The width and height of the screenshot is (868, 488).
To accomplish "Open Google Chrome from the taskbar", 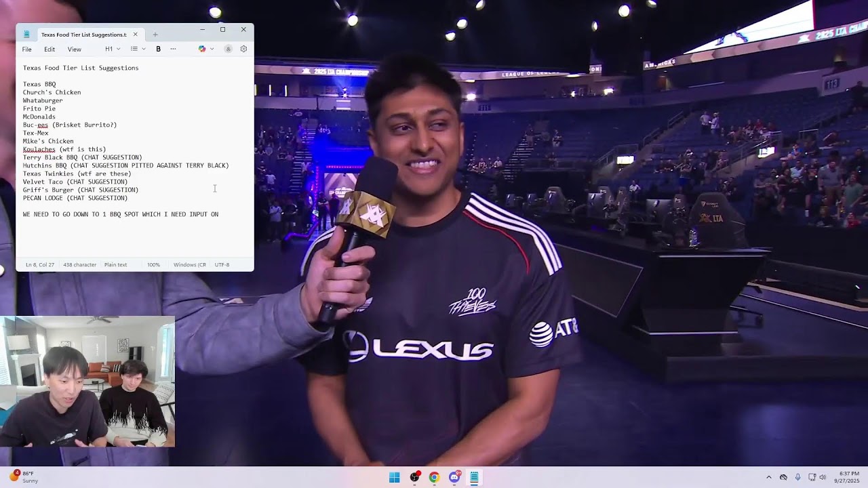I will [434, 477].
